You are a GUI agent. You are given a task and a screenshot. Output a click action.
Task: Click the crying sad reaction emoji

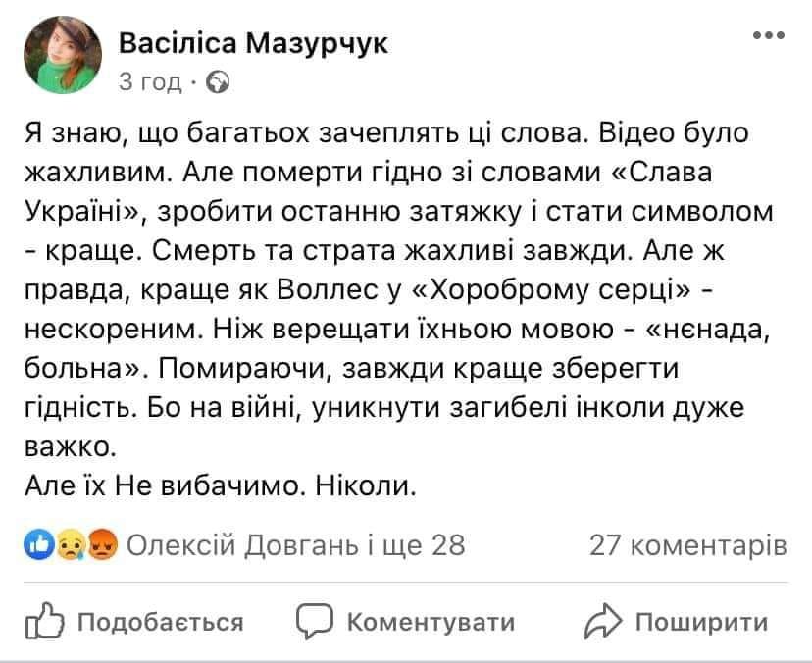click(69, 544)
